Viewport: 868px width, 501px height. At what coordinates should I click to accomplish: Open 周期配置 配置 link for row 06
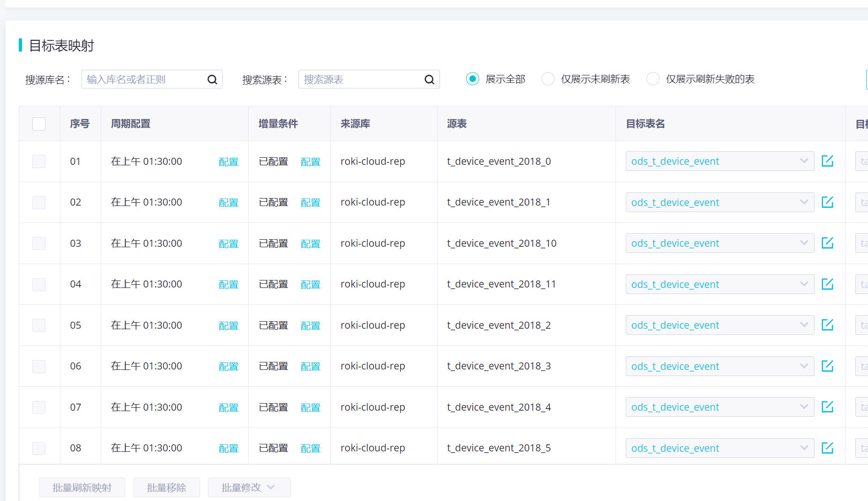tap(229, 366)
